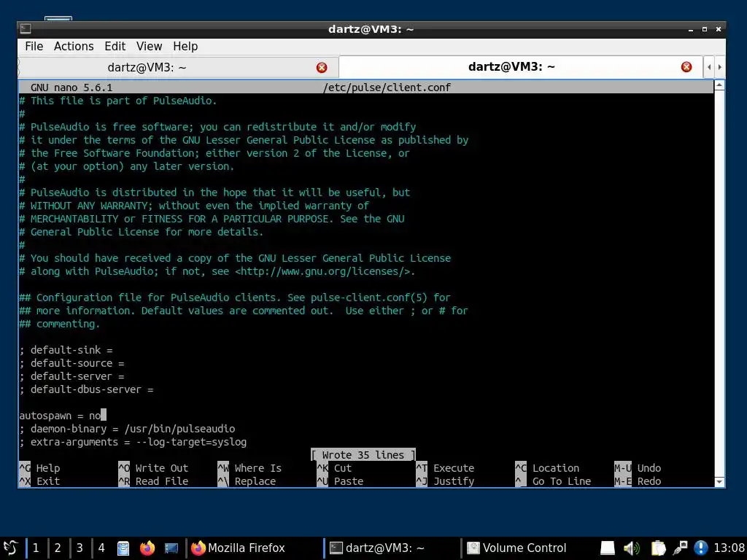Image resolution: width=747 pixels, height=560 pixels.
Task: Open the View menu
Action: [149, 46]
